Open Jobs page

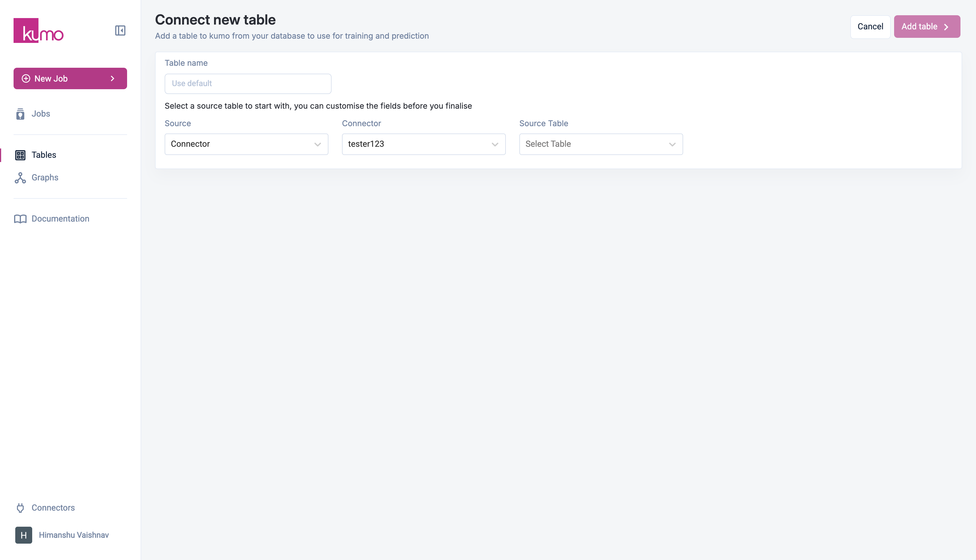pos(41,114)
